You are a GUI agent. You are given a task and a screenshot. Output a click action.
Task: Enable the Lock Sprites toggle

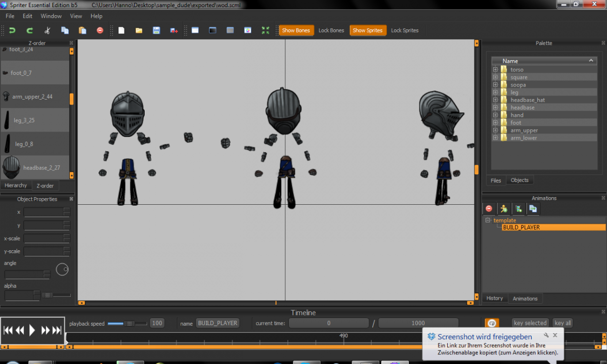[x=404, y=30]
